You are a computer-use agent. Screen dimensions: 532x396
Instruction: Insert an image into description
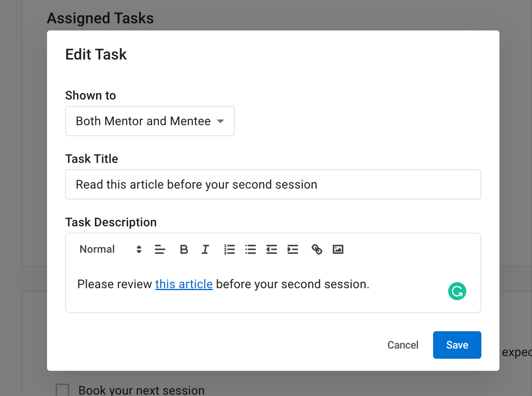click(x=338, y=249)
